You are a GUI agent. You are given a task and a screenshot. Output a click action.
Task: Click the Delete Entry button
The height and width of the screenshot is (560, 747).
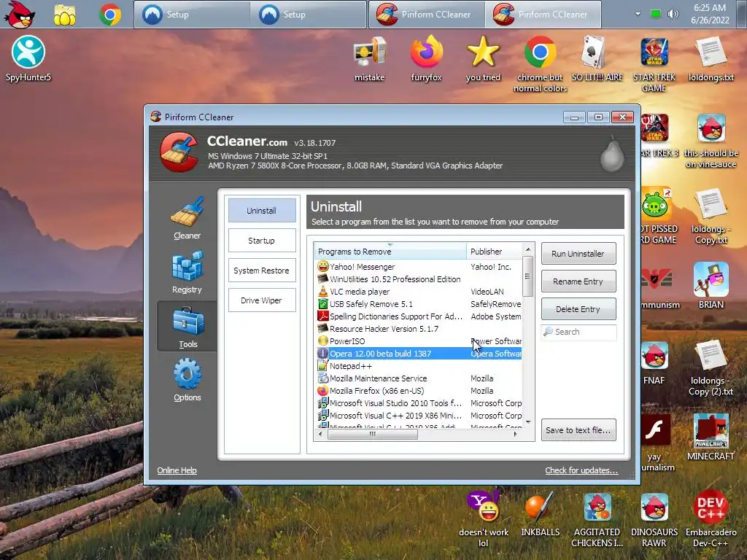point(578,308)
